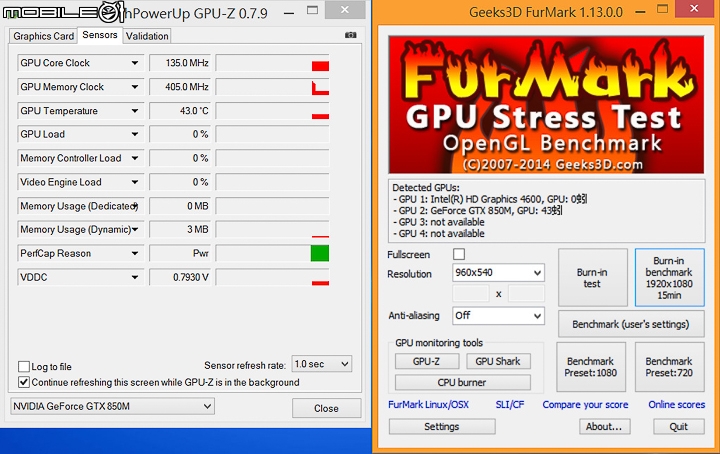Open the GPU Load sensor dropdown
The image size is (720, 454).
pyautogui.click(x=135, y=135)
